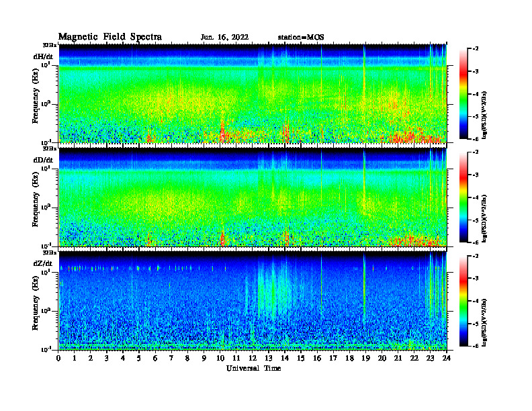Image resolution: width=532 pixels, height=411 pixels.
Task: Click the 'dD/dt' panel label
Action: click(x=43, y=160)
